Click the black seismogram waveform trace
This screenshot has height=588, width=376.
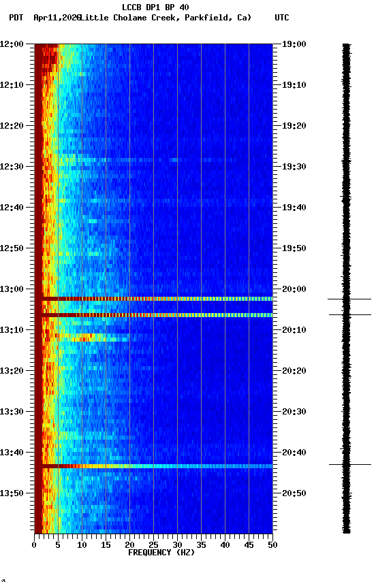(x=346, y=289)
